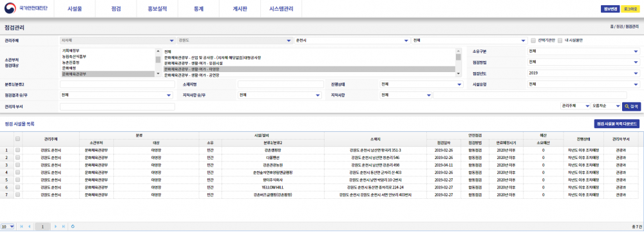The width and height of the screenshot is (644, 233).
Task: Open the 게시판 menu
Action: tap(240, 8)
